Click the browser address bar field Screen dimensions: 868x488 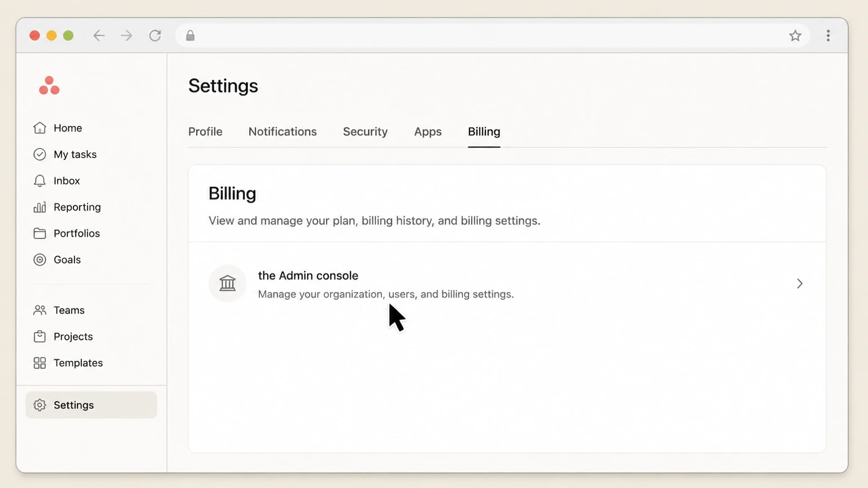point(492,36)
